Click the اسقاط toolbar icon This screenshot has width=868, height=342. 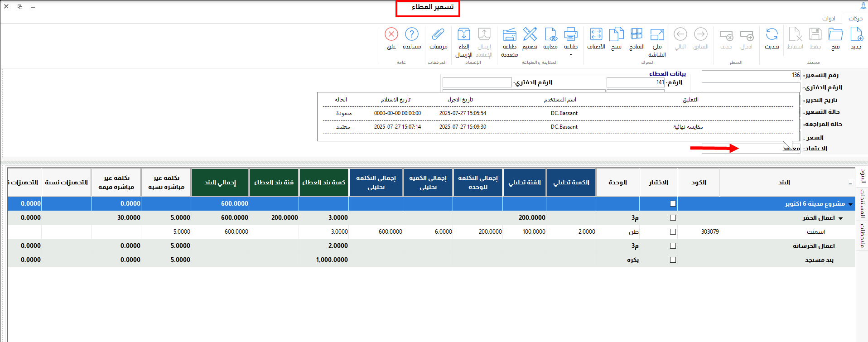click(795, 34)
